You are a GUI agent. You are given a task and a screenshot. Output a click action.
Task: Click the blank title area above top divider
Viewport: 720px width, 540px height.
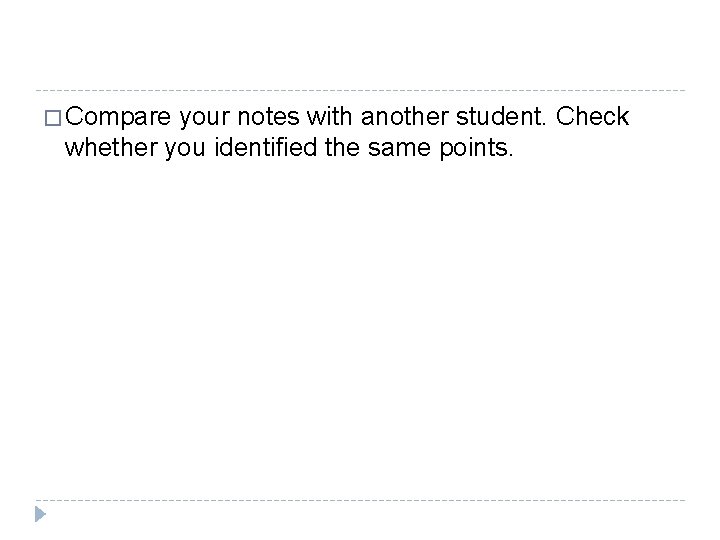pyautogui.click(x=360, y=46)
